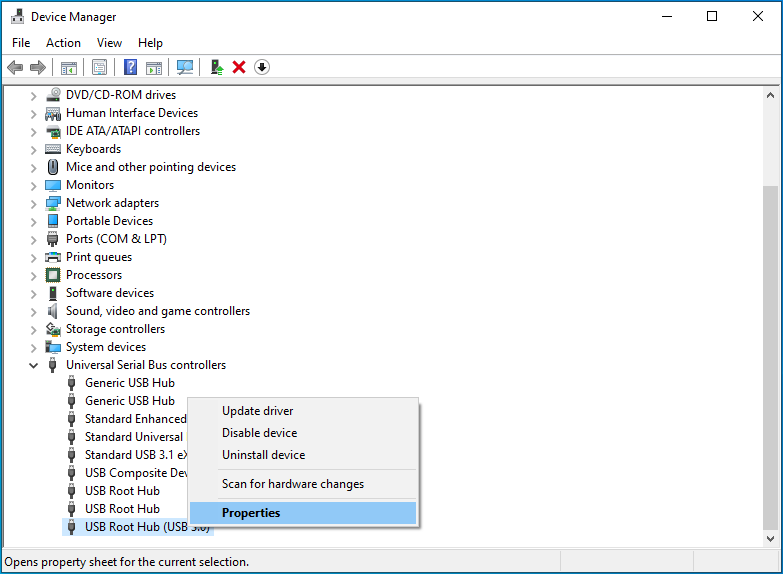This screenshot has height=574, width=783.
Task: Click the Back arrow toolbar icon
Action: click(x=15, y=67)
